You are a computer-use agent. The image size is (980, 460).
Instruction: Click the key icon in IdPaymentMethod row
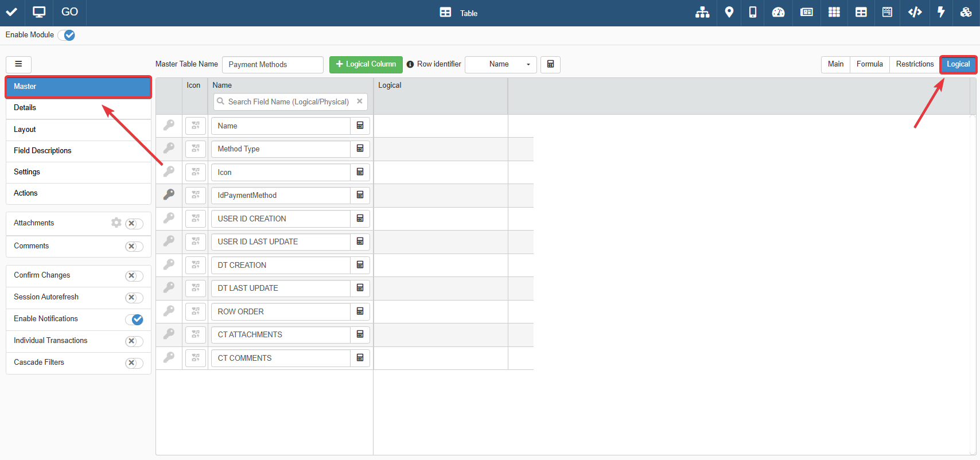tap(169, 195)
